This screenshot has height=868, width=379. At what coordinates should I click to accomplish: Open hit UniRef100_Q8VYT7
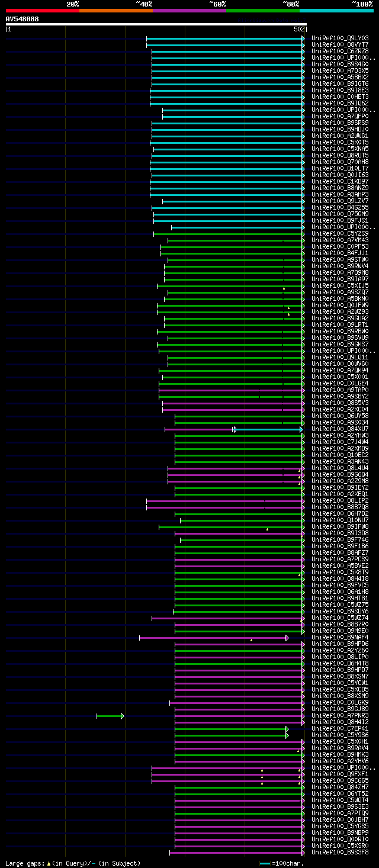tap(340, 44)
